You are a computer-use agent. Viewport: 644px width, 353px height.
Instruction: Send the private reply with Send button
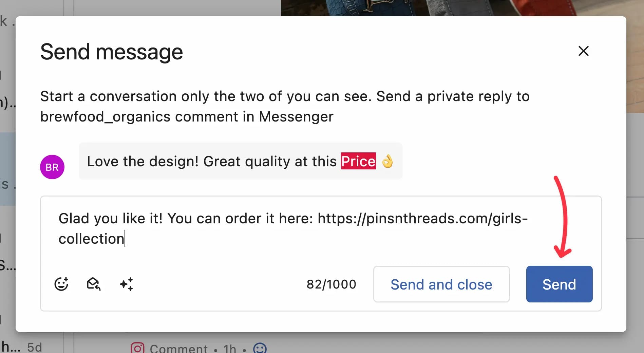pos(559,284)
